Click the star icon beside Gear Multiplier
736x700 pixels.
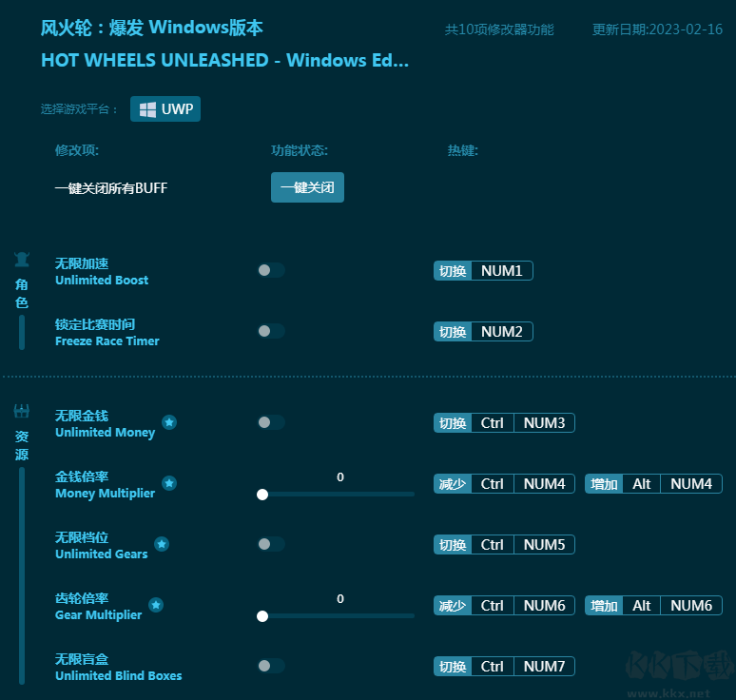pos(156,605)
